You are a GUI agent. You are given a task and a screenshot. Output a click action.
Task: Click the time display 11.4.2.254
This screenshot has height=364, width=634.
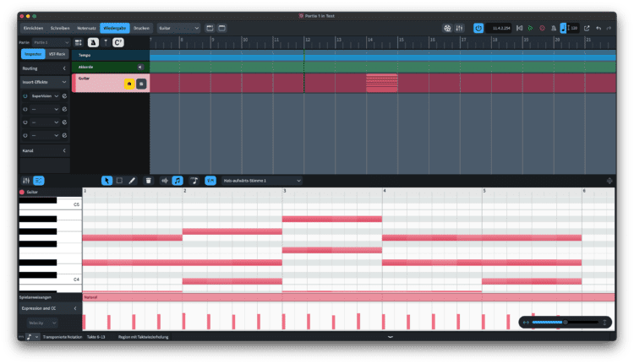tap(500, 28)
